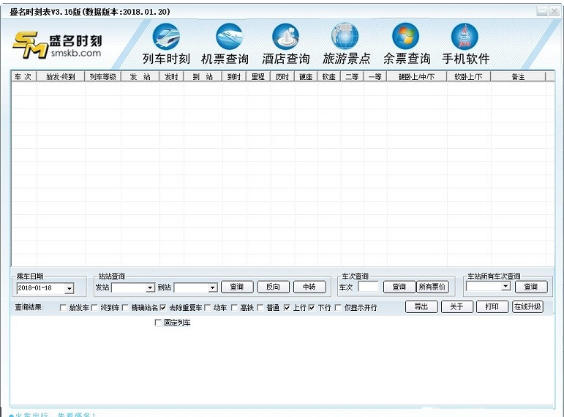The image size is (564, 417).
Task: Open the 列车时刻 train timetable icon
Action: pyautogui.click(x=166, y=44)
